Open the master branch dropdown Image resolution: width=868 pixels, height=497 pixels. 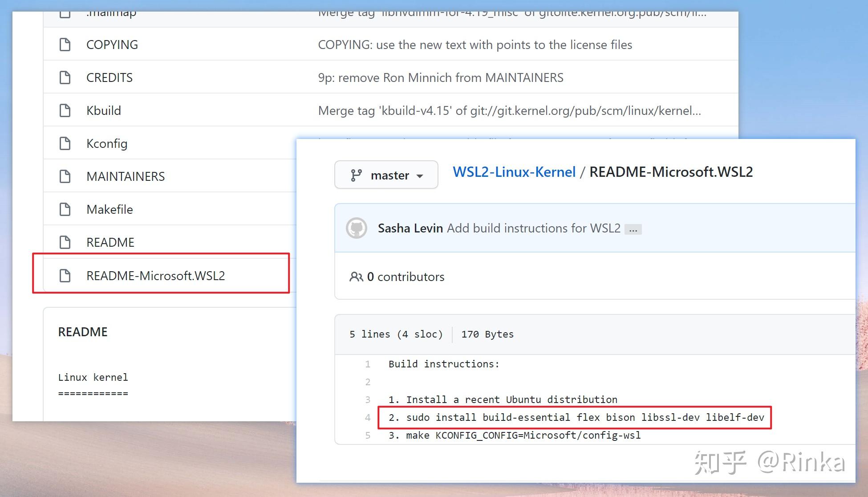(x=386, y=175)
